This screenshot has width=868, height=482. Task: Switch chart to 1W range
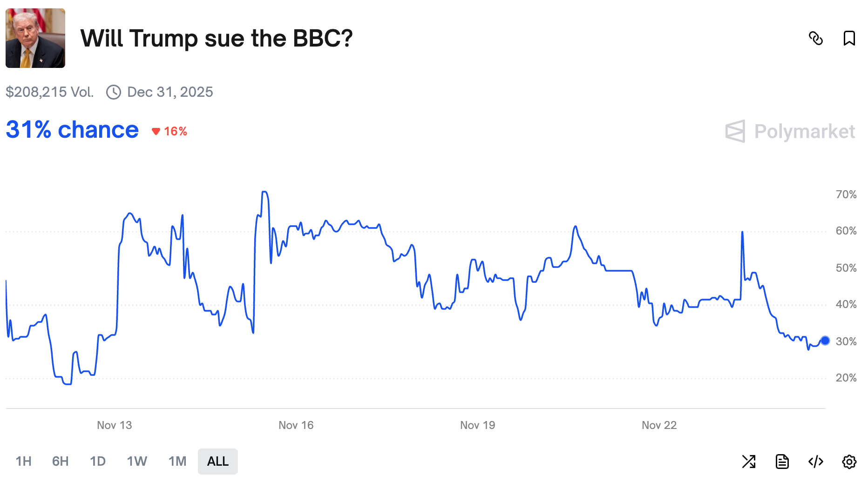[137, 462]
